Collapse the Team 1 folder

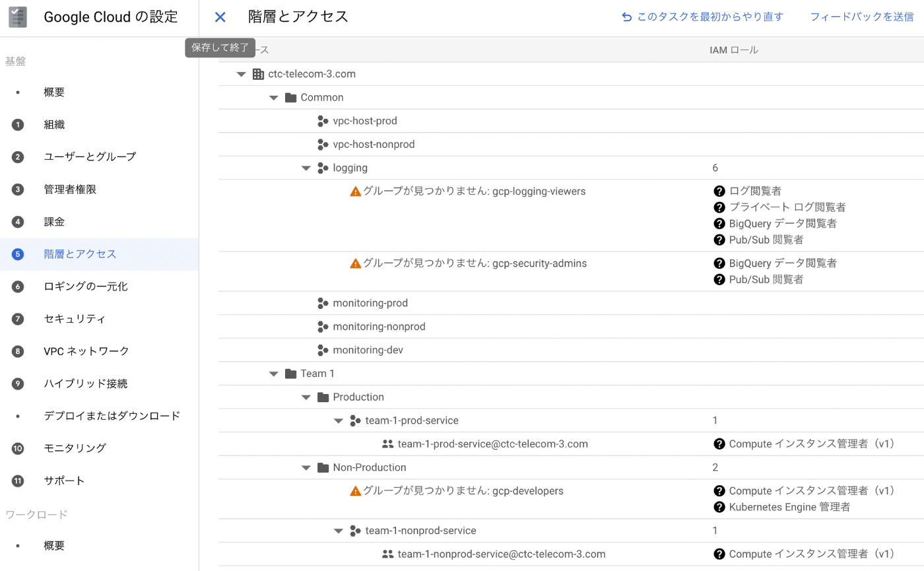click(x=273, y=374)
